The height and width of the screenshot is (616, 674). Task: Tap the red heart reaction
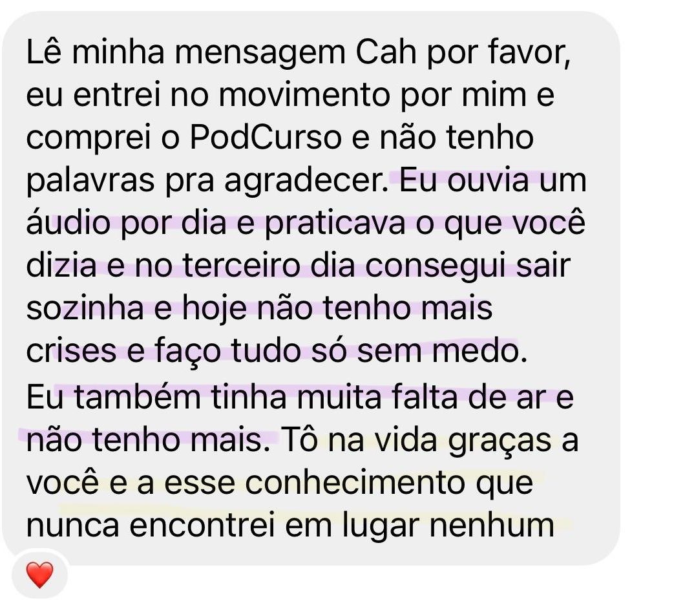pos(39,574)
